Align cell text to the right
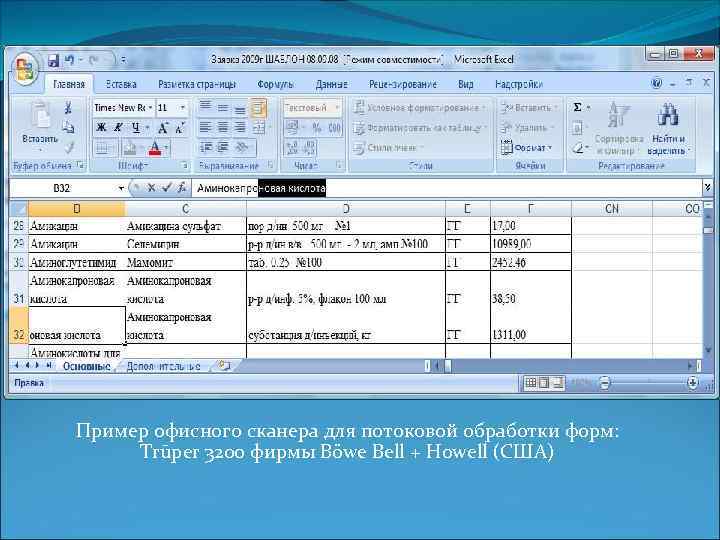 tap(240, 127)
